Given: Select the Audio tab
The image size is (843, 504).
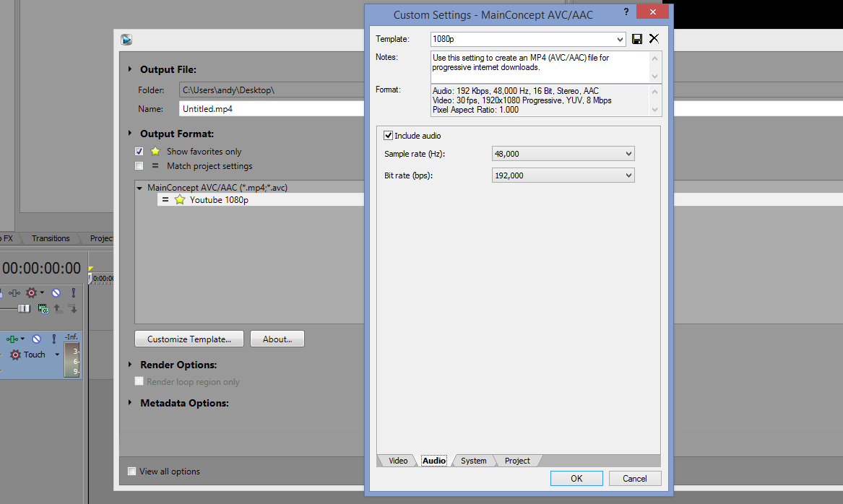Looking at the screenshot, I should 434,461.
